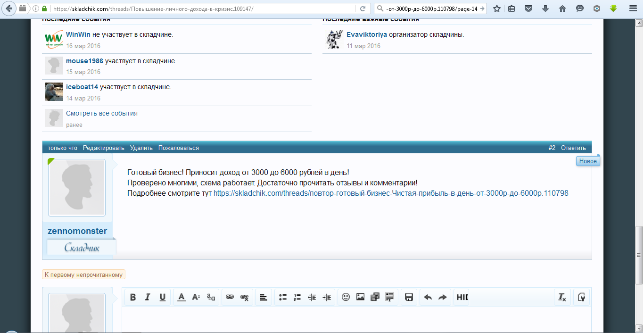Open the smilies picker
The height and width of the screenshot is (333, 644).
[346, 297]
